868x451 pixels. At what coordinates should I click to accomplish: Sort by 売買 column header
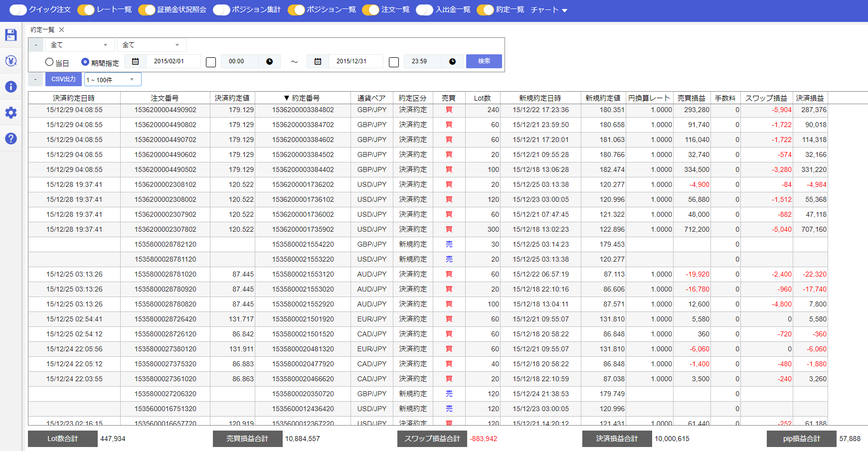(x=449, y=98)
